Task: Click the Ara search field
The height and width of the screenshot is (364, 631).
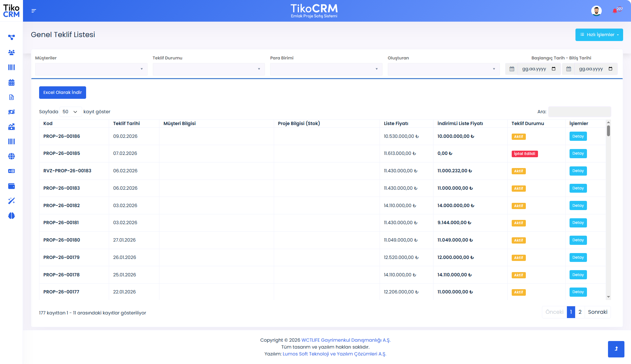Action: pos(579,112)
